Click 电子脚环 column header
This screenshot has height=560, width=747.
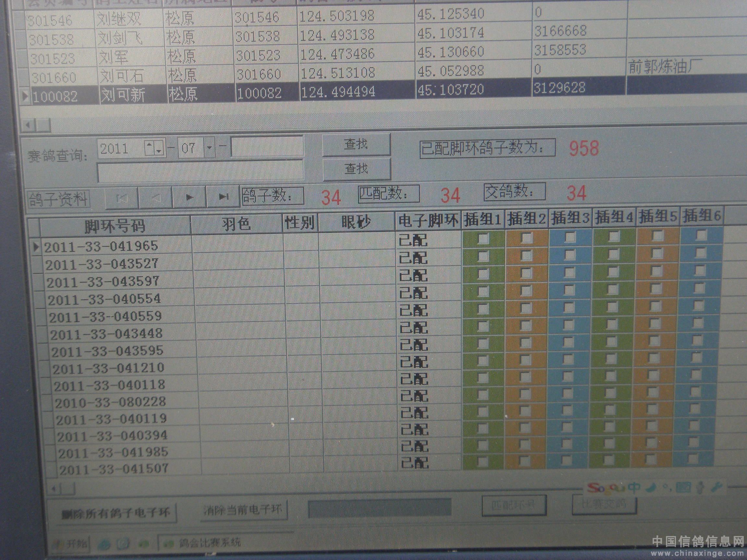pos(428,221)
